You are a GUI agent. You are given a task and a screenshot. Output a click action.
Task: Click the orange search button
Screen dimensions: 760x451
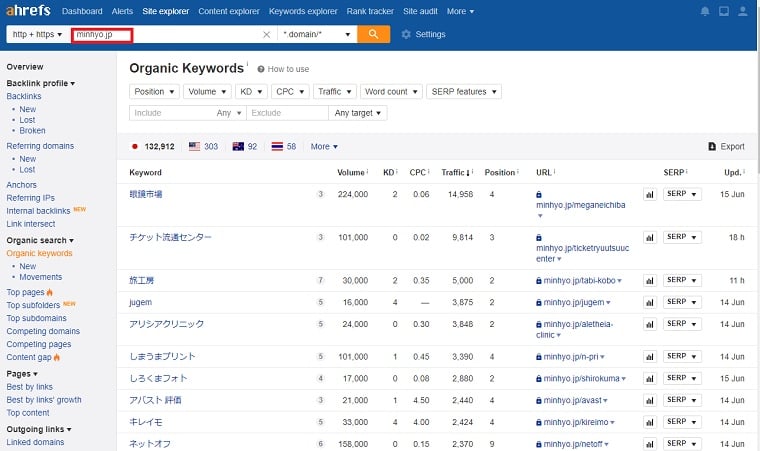coord(373,34)
